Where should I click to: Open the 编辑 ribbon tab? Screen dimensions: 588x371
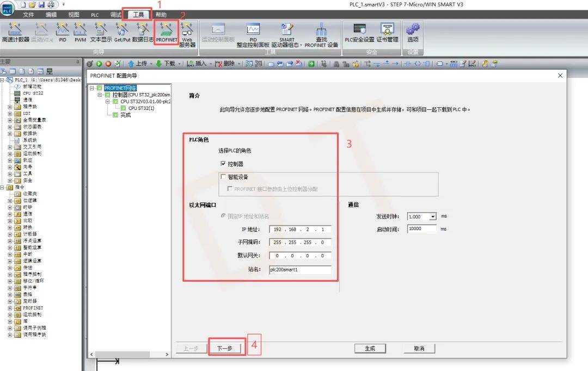click(51, 15)
